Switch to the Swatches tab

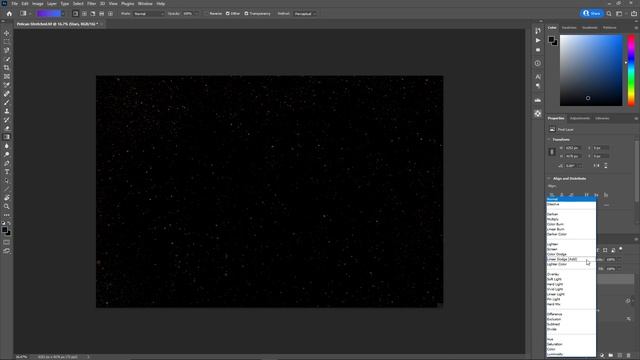[569, 28]
